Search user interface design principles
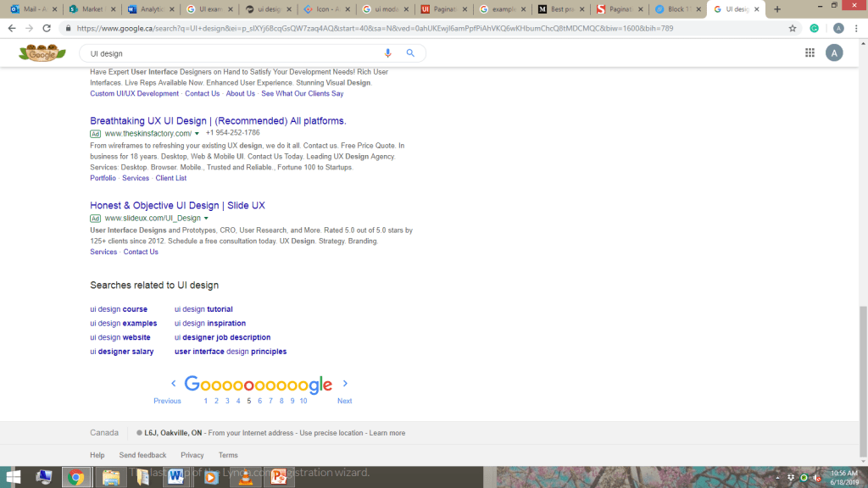Viewport: 868px width, 488px height. pyautogui.click(x=231, y=352)
